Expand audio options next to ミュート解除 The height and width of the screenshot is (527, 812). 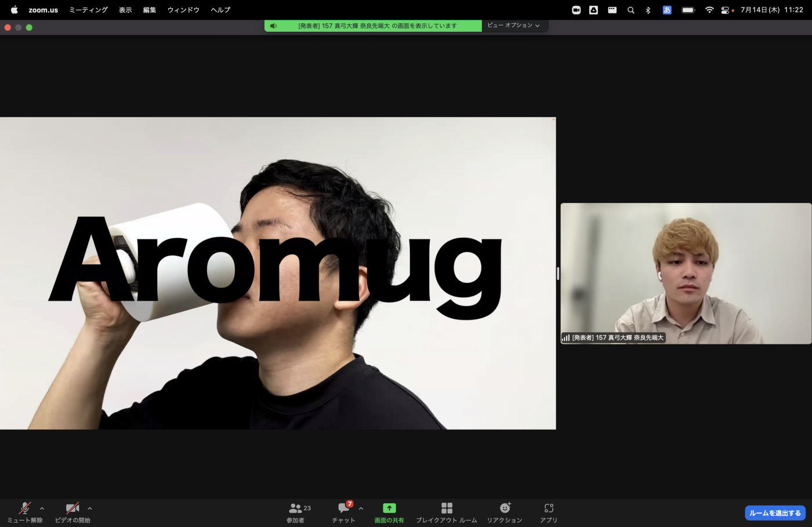pyautogui.click(x=41, y=508)
